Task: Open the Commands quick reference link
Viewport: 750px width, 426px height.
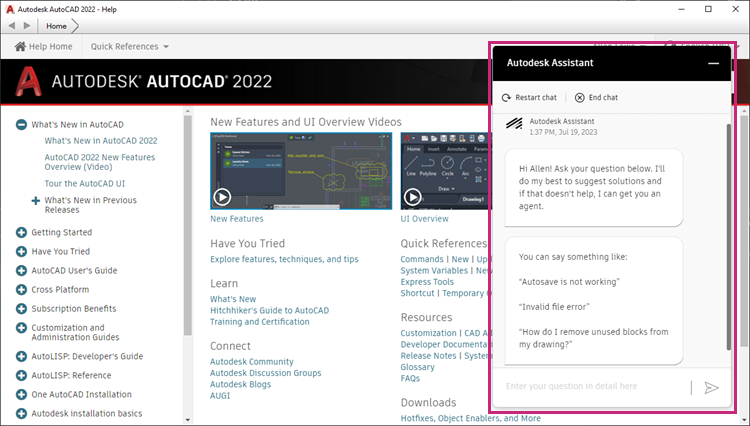Action: (x=422, y=259)
